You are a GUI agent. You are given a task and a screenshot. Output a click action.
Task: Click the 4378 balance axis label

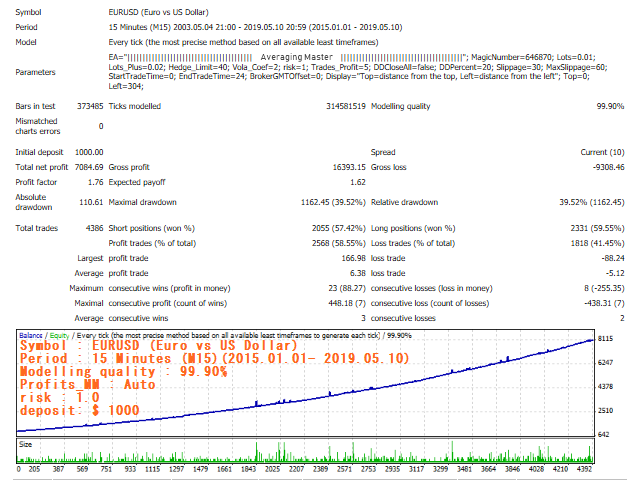(605, 387)
